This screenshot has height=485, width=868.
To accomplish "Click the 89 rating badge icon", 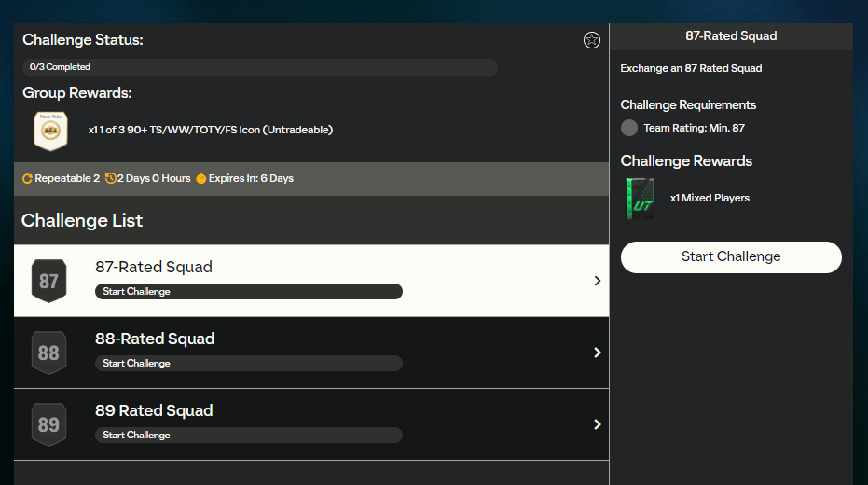I will [48, 424].
